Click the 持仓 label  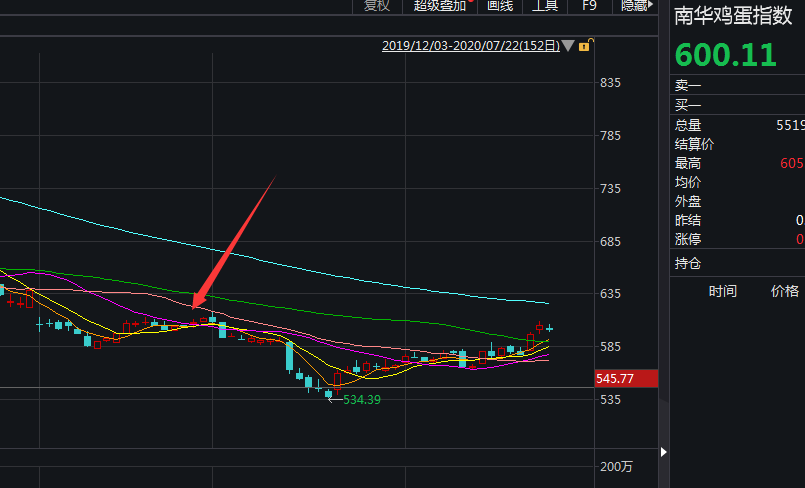[x=688, y=263]
